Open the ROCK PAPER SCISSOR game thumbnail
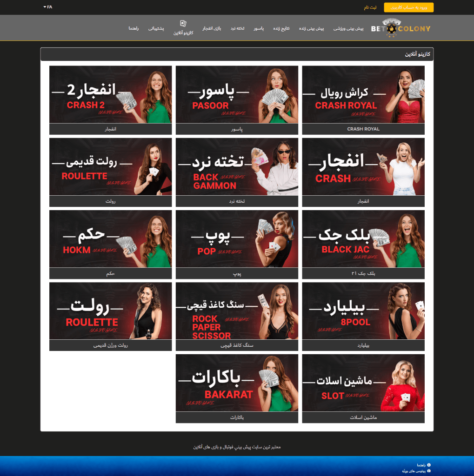Image resolution: width=474 pixels, height=476 pixels. (237, 311)
